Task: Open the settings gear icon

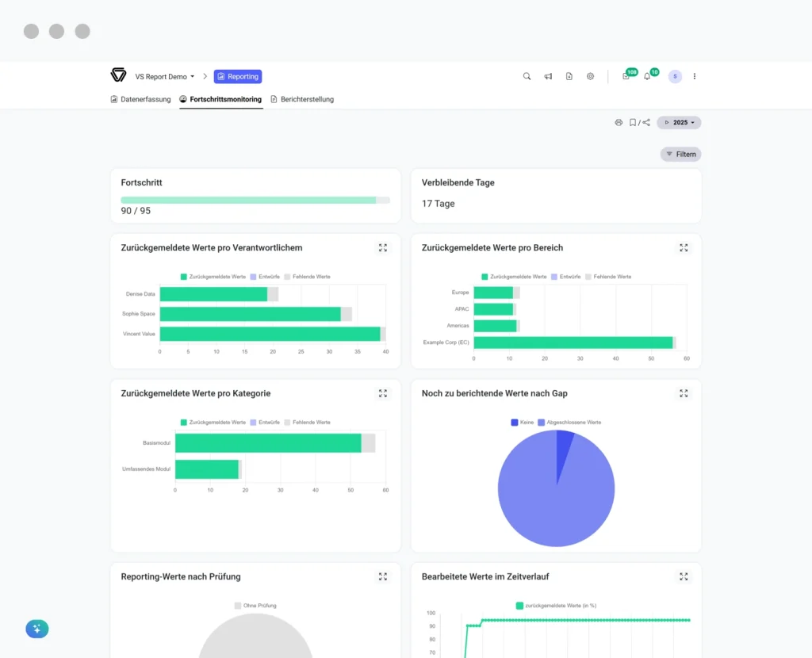Action: click(590, 76)
